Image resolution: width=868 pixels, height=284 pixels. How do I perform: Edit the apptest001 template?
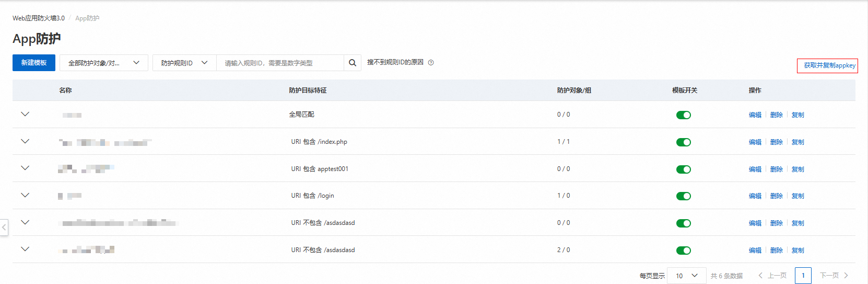click(x=755, y=169)
